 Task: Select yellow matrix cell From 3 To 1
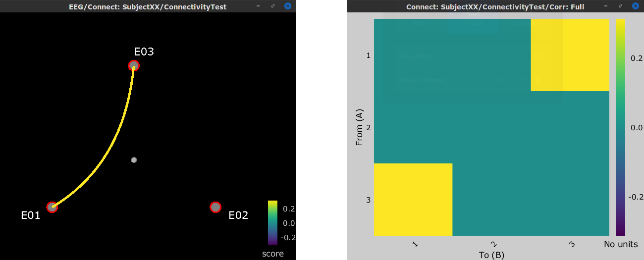[x=413, y=199]
